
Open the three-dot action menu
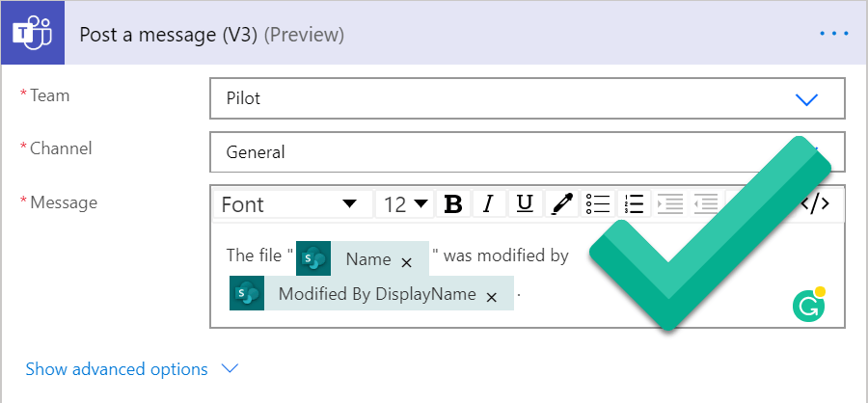pos(833,34)
